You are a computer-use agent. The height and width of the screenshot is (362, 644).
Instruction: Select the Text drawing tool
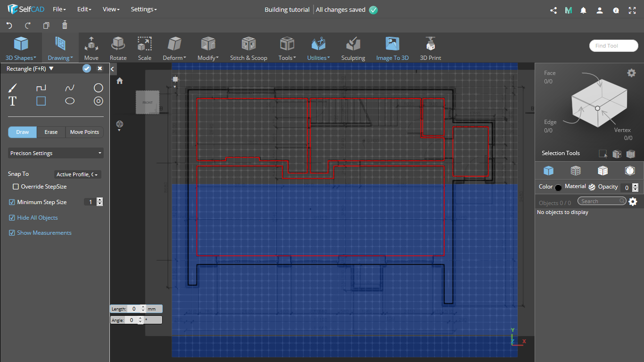(x=13, y=101)
